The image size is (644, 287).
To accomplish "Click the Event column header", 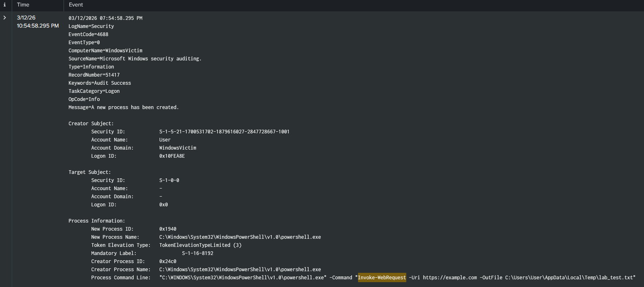I will click(76, 5).
